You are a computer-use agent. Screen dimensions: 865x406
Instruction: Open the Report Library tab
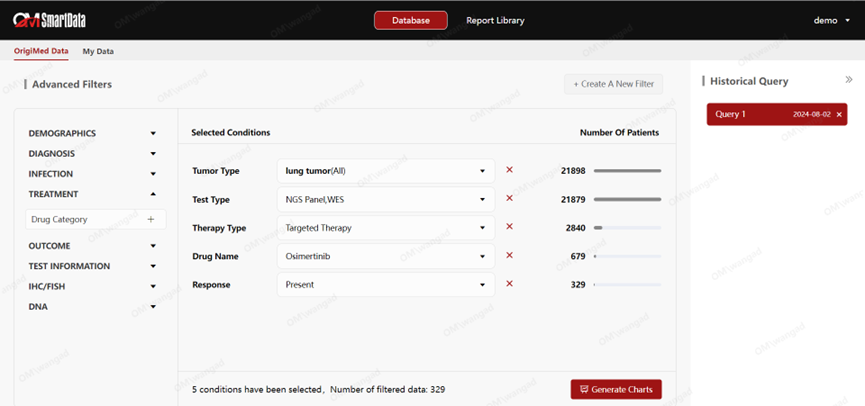[x=495, y=20]
